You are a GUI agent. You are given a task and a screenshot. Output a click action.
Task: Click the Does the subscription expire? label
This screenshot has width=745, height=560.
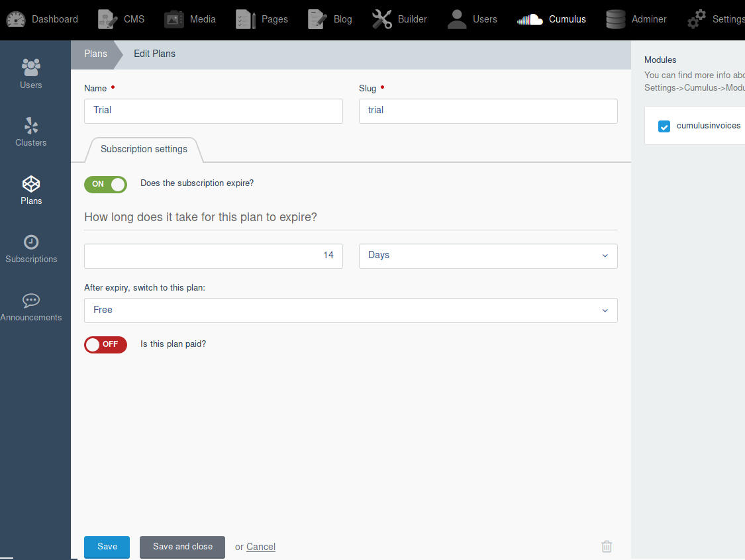197,183
